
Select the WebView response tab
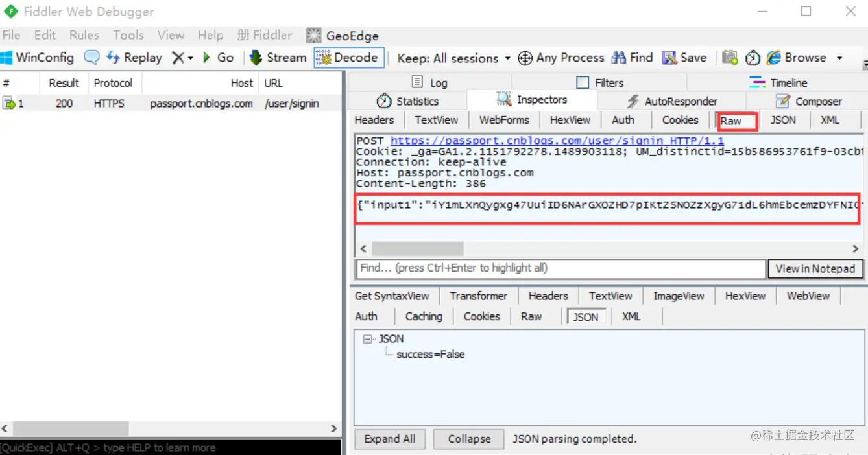[808, 296]
